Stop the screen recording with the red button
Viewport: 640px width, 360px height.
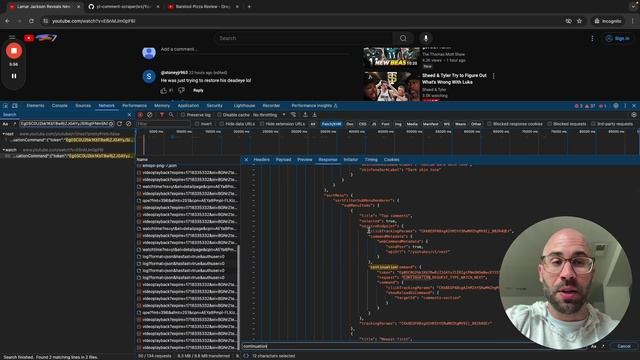click(x=14, y=51)
